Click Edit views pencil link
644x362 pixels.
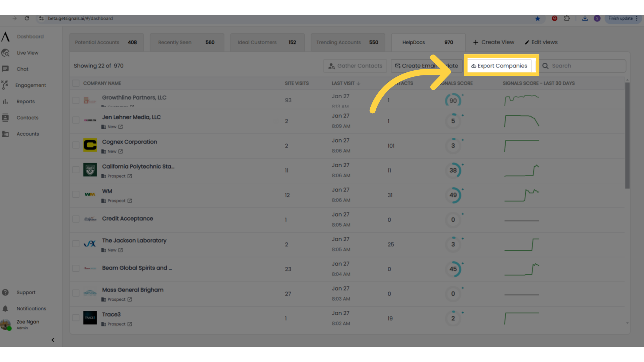click(541, 42)
